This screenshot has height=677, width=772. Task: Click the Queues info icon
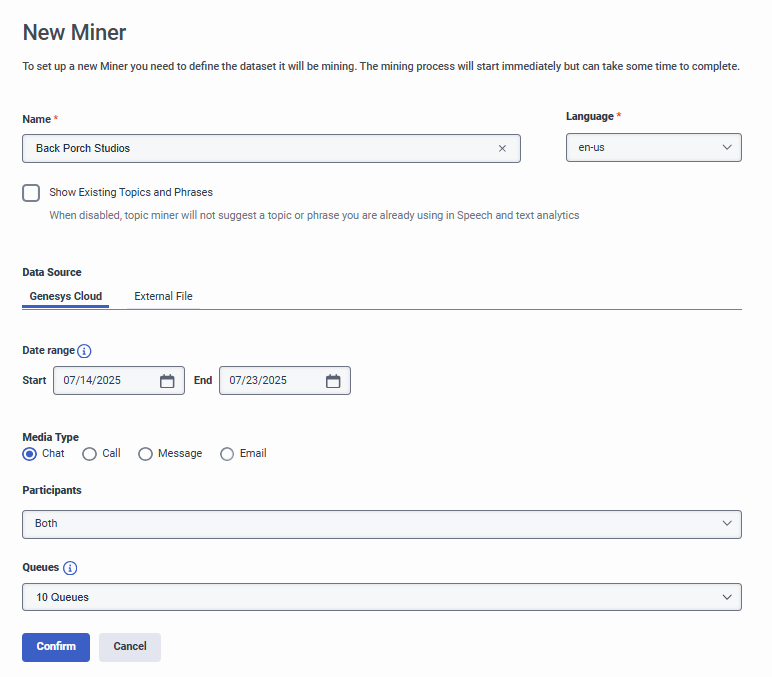pos(70,568)
